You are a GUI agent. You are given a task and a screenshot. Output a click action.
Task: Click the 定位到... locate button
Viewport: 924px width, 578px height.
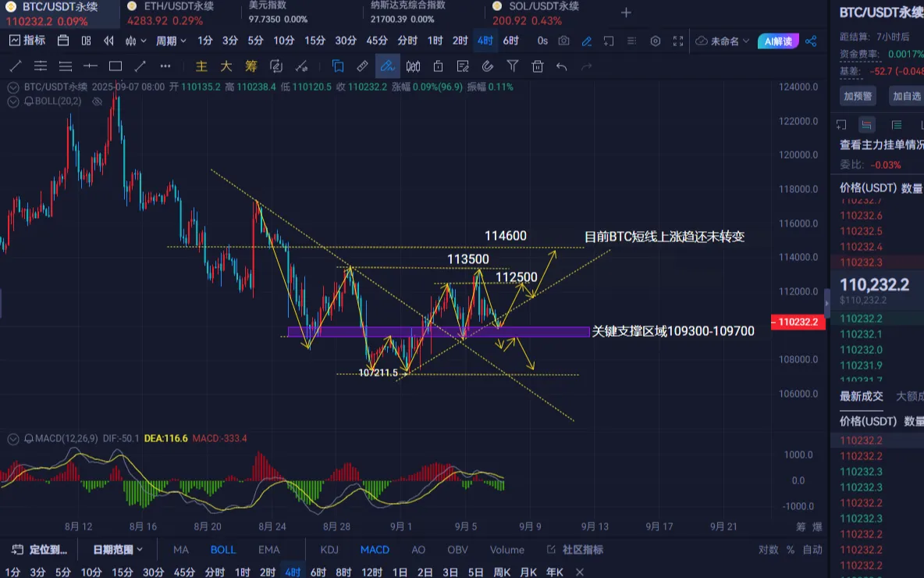[x=40, y=550]
